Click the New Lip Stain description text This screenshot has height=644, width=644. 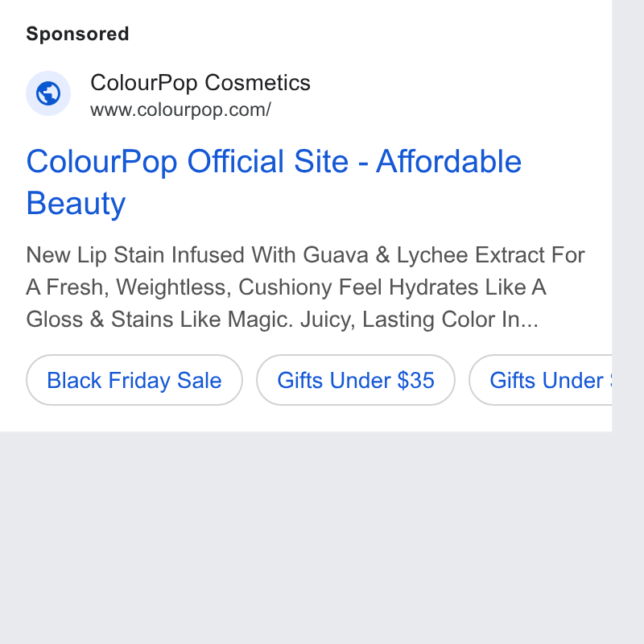306,287
